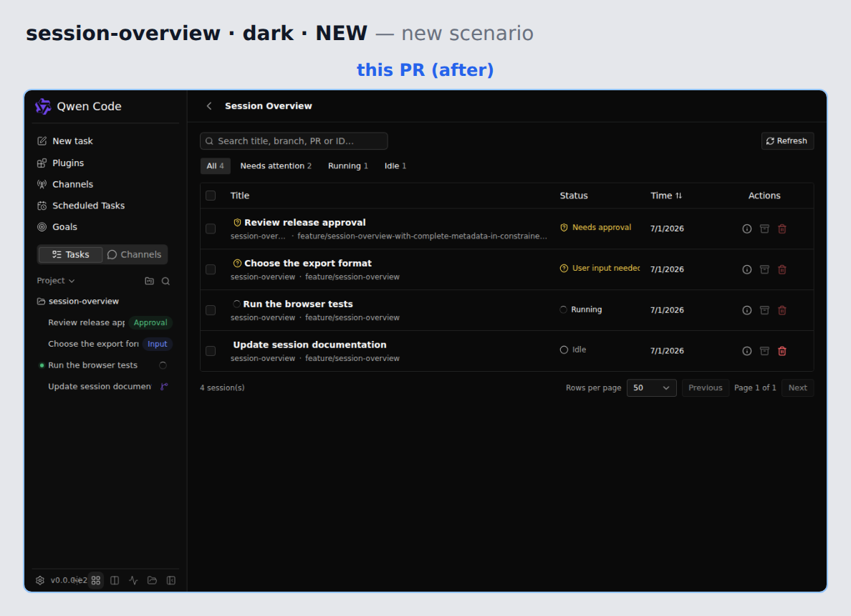
Task: Open the Goals page
Action: tap(64, 227)
